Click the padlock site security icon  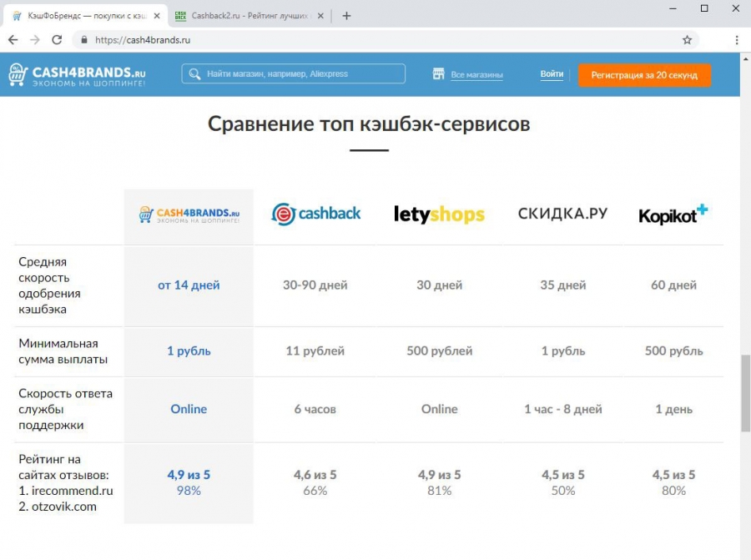(x=84, y=40)
